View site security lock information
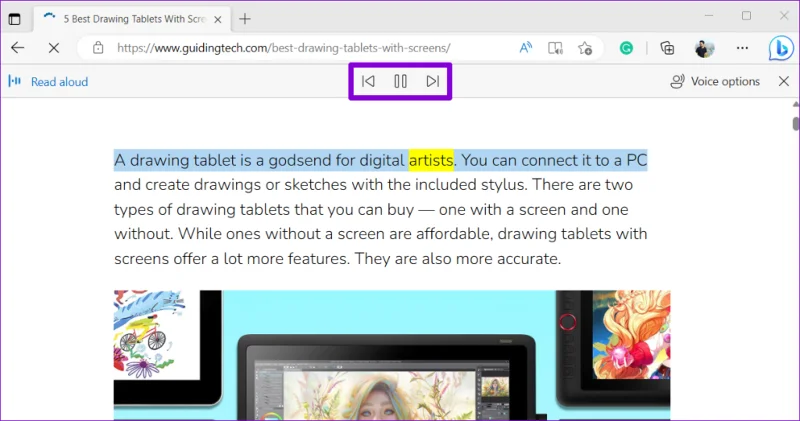The image size is (800, 421). pos(98,48)
